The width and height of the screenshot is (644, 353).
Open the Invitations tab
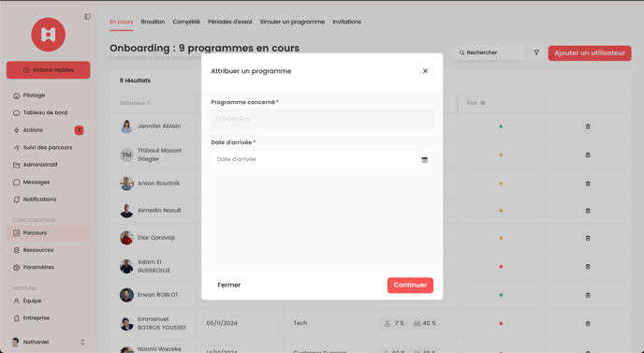[346, 22]
